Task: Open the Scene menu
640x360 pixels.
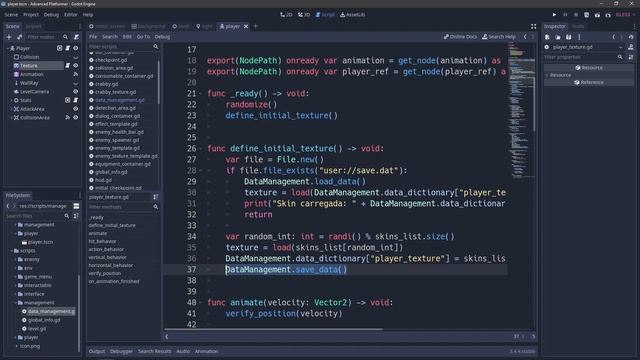Action: [11, 15]
